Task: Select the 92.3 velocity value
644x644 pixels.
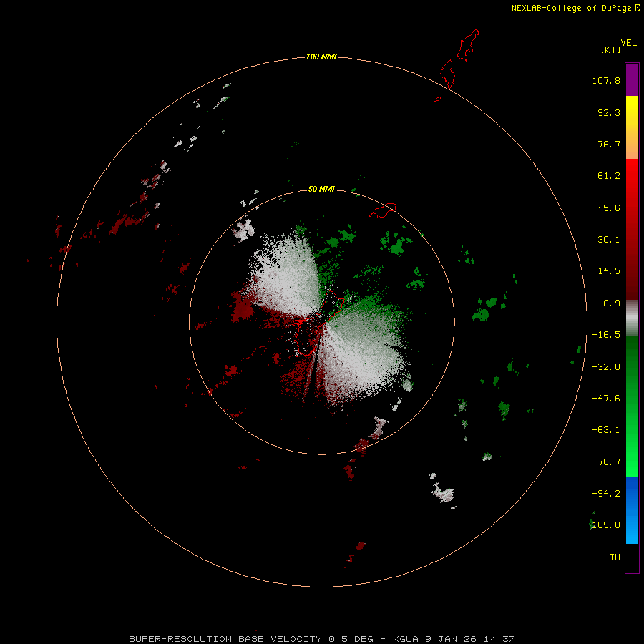Action: (x=609, y=112)
